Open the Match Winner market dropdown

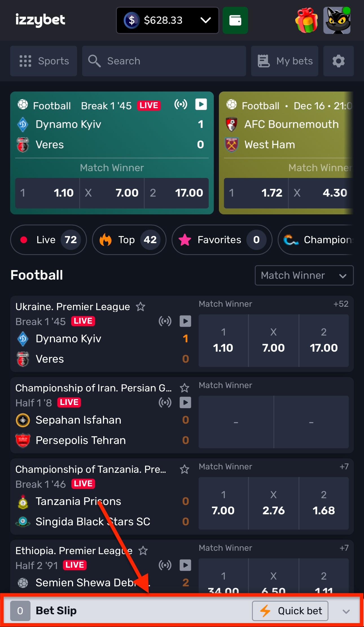(304, 275)
